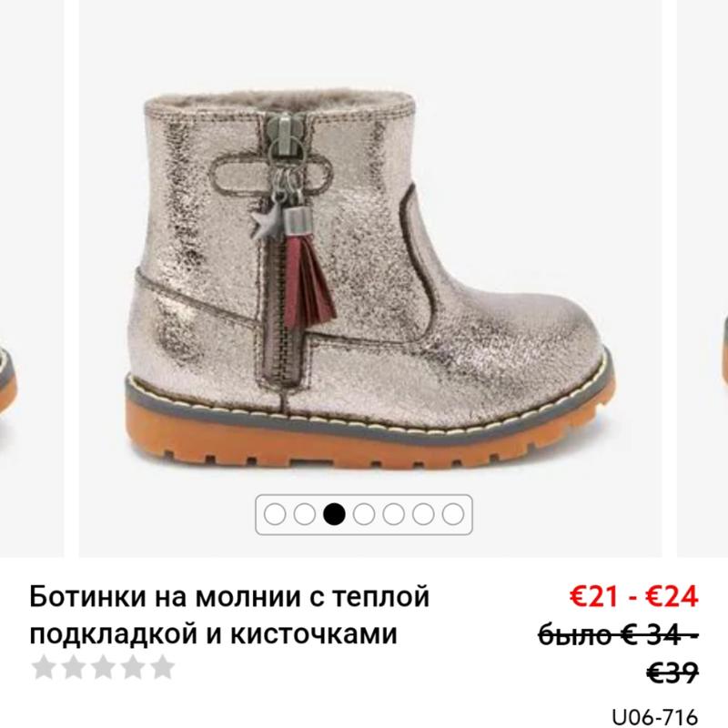Show next product image on right edge

pyautogui.click(x=703, y=278)
